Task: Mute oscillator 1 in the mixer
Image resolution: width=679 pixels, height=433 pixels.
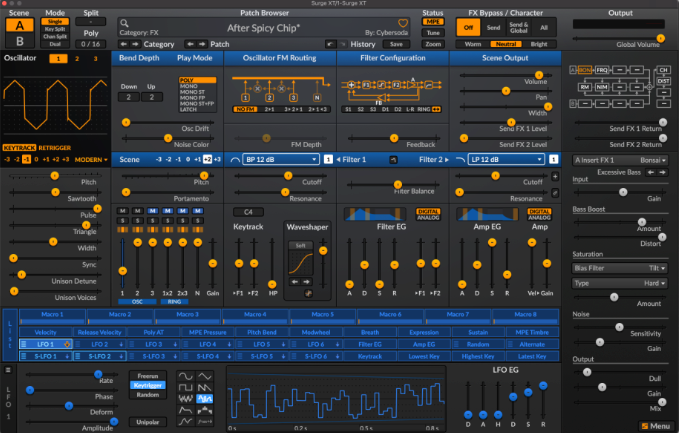Action: click(x=123, y=211)
